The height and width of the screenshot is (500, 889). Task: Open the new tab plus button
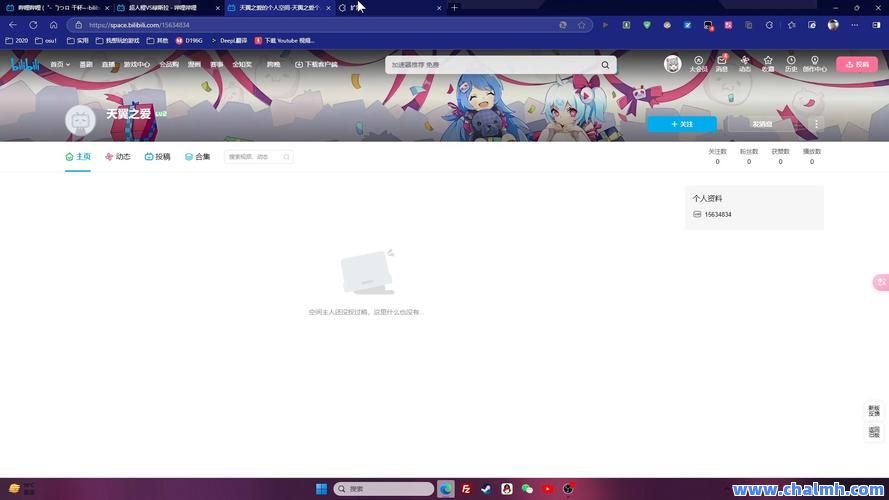point(454,8)
